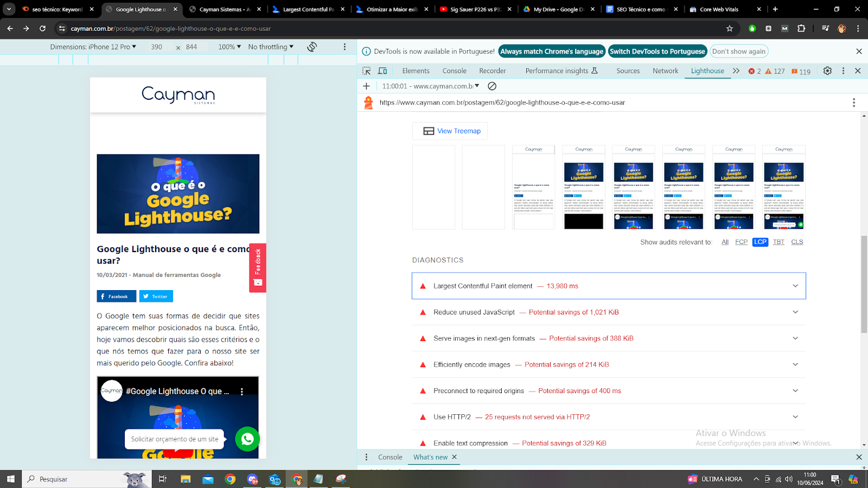
Task: Click the device height field 844
Action: (x=192, y=47)
